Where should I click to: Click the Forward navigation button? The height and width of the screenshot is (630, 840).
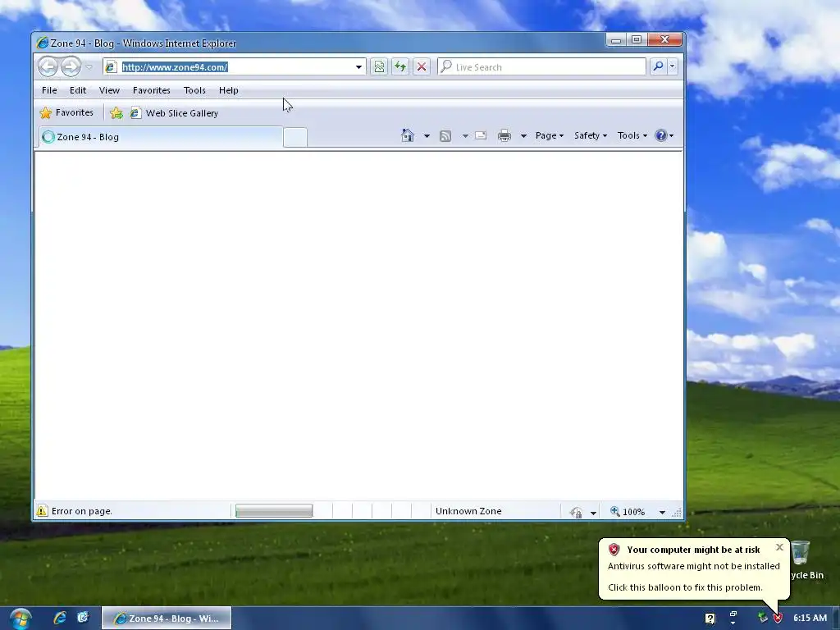click(71, 67)
